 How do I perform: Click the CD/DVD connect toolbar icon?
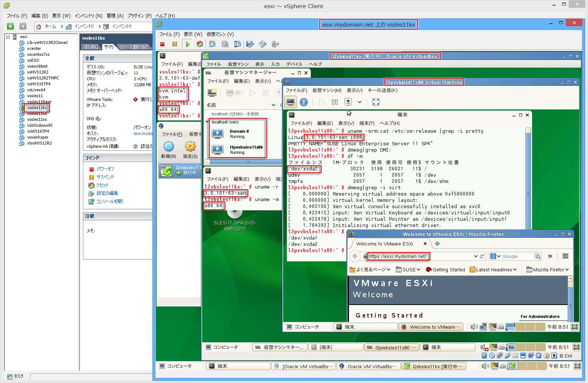click(x=263, y=44)
